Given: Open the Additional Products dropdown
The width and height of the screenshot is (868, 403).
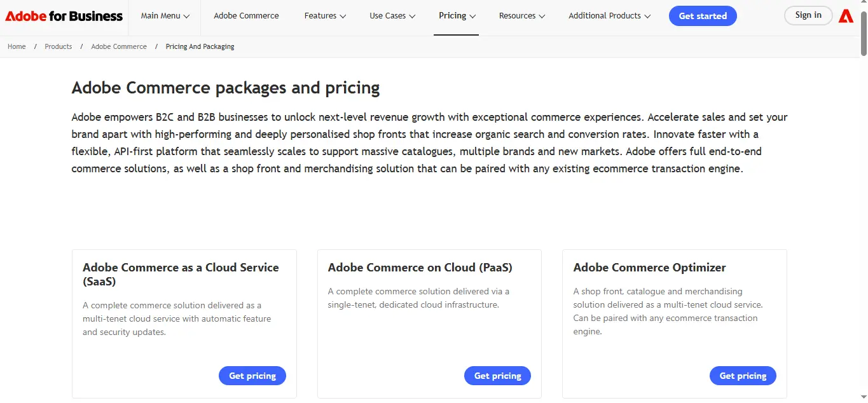Looking at the screenshot, I should point(610,16).
